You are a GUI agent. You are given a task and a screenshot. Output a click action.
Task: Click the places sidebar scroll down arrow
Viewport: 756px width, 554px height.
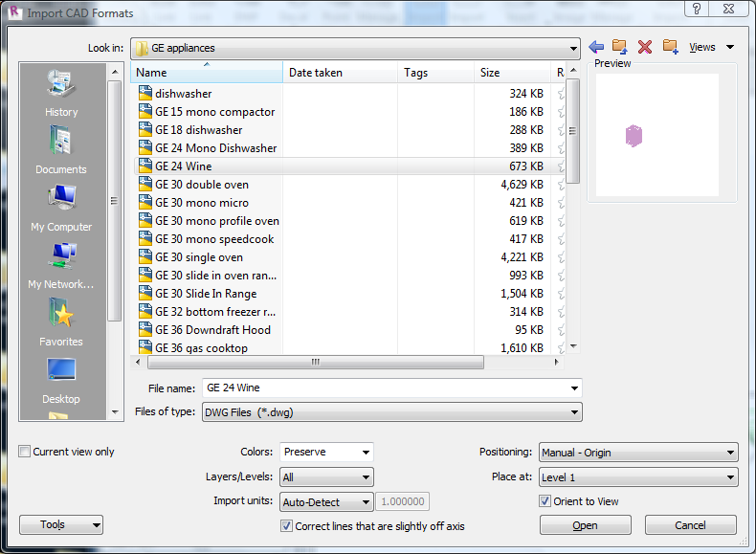click(x=115, y=411)
